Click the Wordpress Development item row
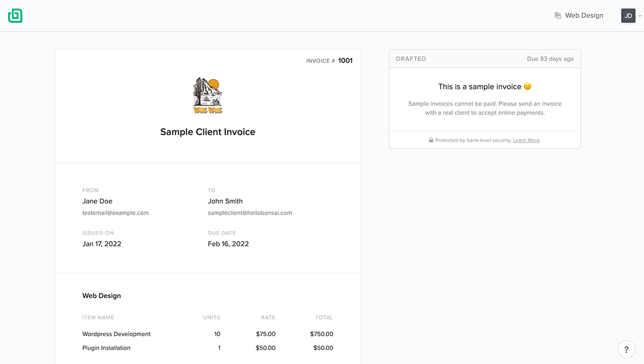The height and width of the screenshot is (364, 644). coord(208,334)
